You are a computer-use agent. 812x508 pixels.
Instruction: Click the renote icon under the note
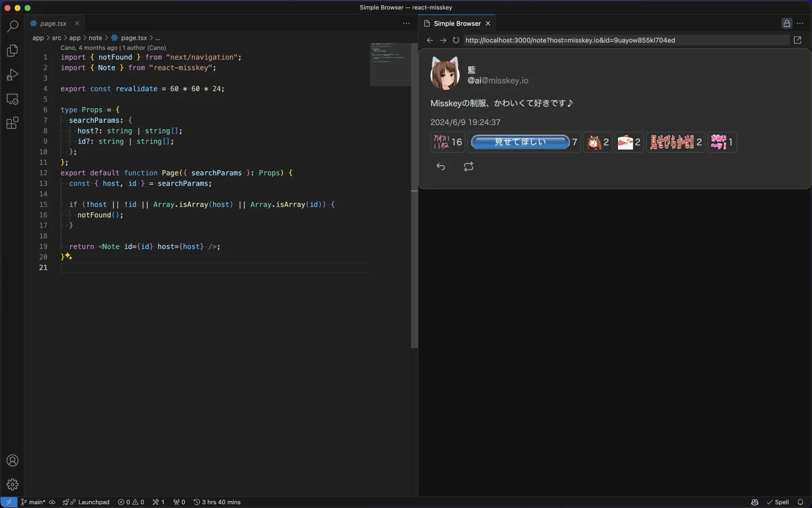pos(468,167)
